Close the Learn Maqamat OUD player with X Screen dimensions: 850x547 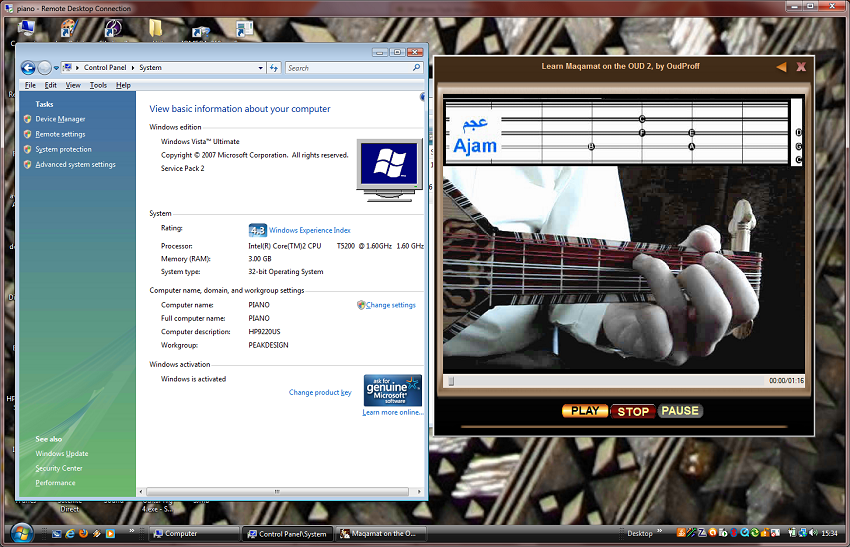coord(801,67)
